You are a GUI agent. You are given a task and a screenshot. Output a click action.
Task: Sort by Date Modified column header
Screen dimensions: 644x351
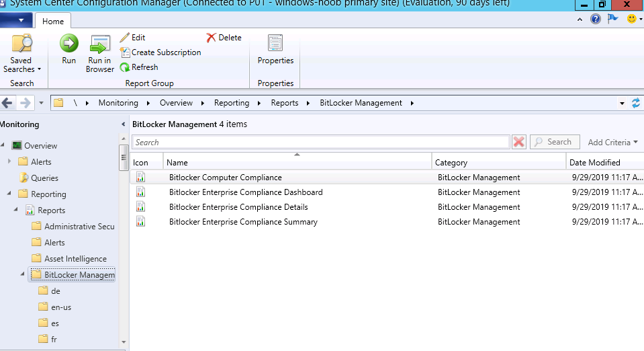pos(605,162)
